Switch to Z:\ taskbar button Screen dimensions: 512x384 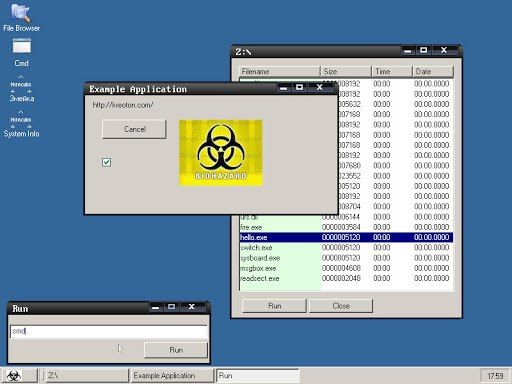tap(87, 376)
